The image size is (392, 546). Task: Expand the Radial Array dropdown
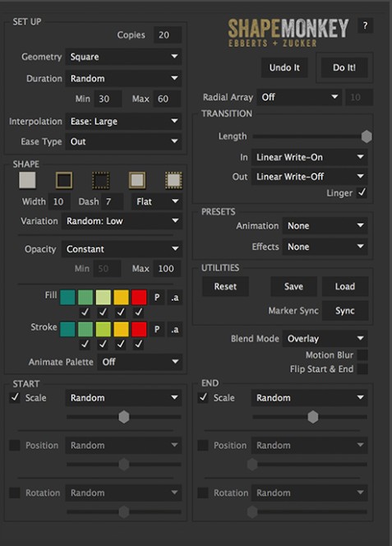pos(299,97)
